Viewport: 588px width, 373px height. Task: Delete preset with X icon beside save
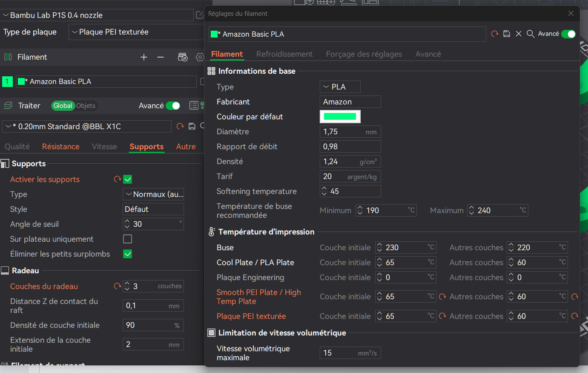pos(519,34)
